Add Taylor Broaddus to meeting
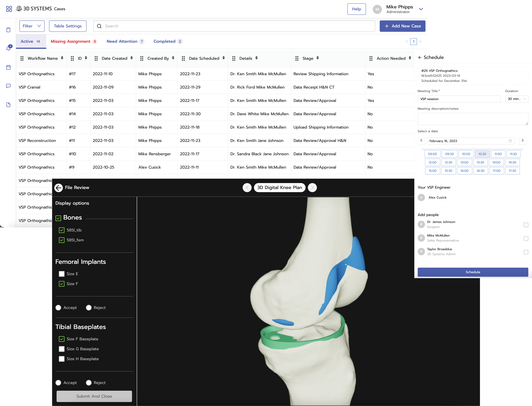This screenshot has width=532, height=406. pyautogui.click(x=526, y=252)
